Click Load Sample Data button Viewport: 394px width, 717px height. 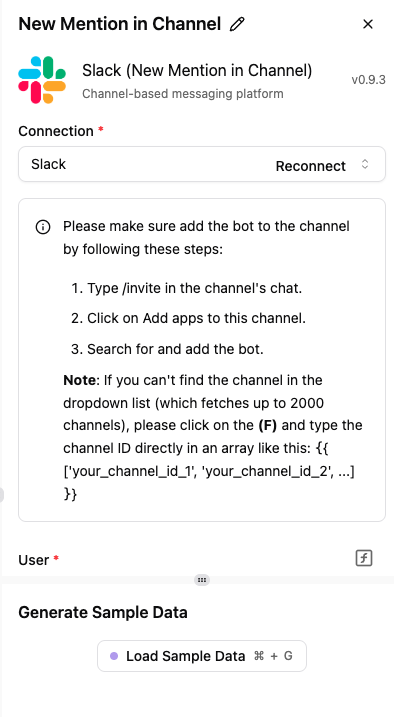pyautogui.click(x=202, y=656)
